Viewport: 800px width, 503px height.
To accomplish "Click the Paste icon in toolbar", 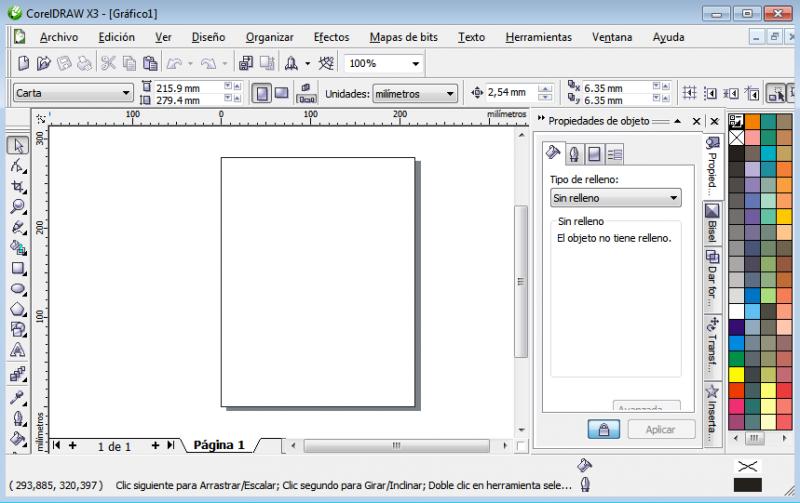I will click(149, 63).
